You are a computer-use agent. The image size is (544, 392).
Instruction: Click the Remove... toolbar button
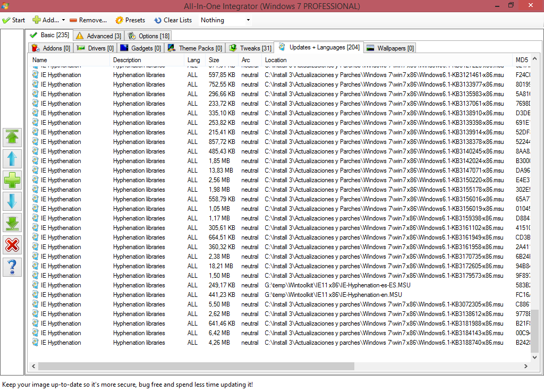pyautogui.click(x=88, y=20)
